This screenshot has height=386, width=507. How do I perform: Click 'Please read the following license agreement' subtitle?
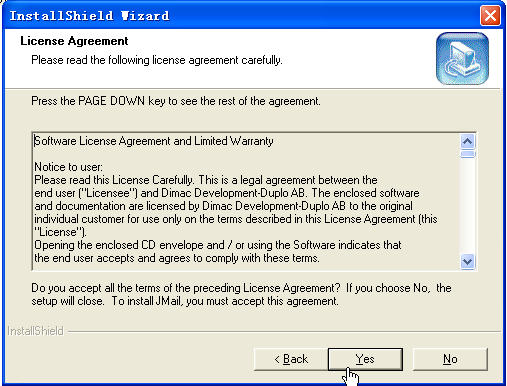(157, 60)
